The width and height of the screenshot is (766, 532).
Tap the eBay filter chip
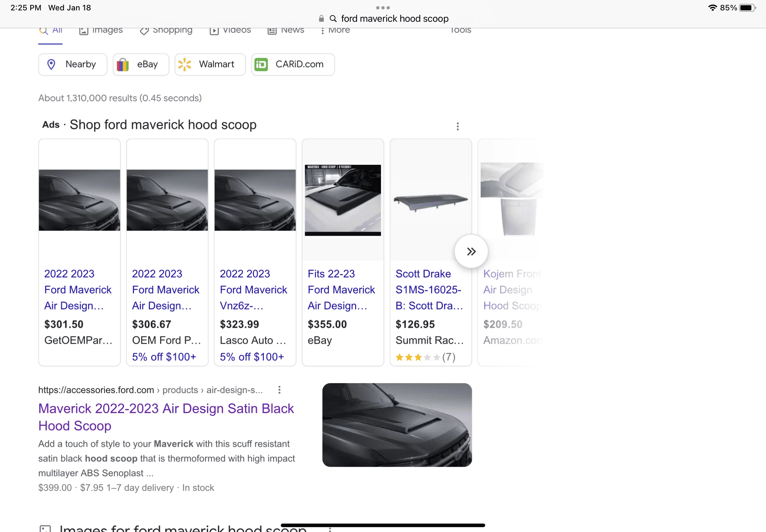[x=141, y=64]
